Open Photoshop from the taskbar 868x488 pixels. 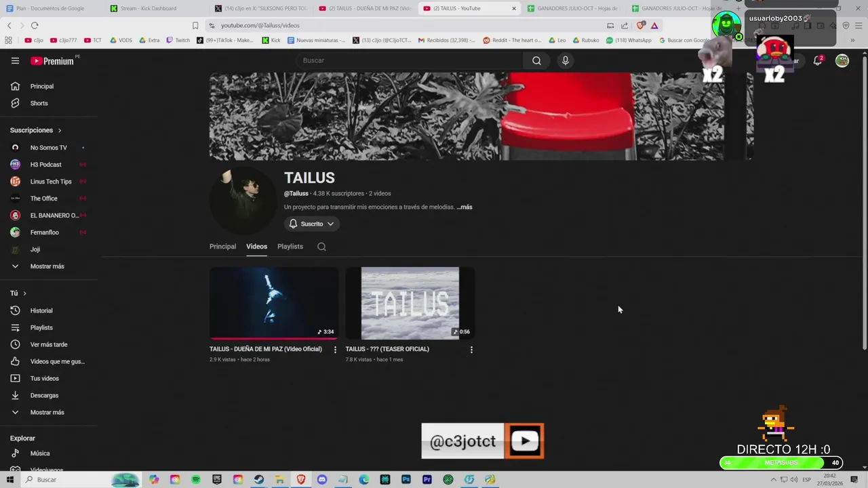point(406,479)
